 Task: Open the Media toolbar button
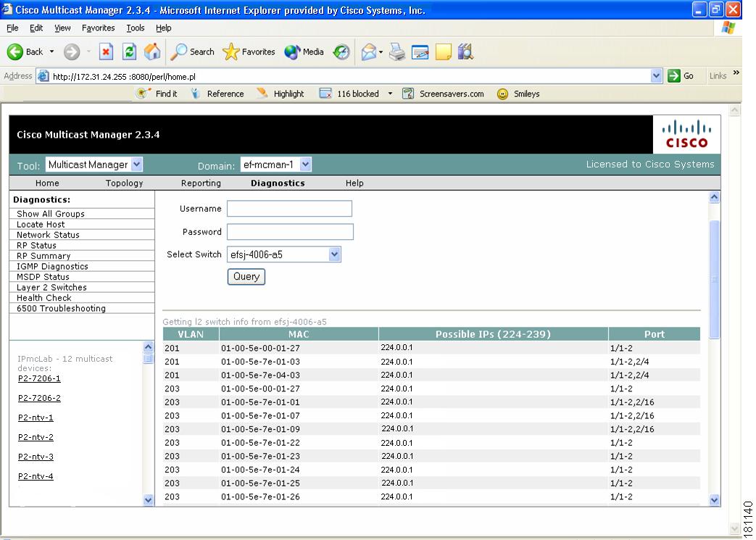304,51
